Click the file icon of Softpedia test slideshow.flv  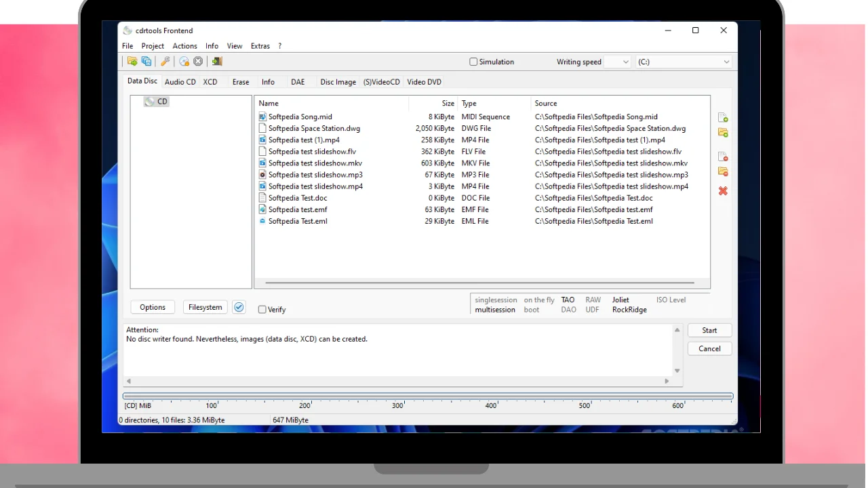262,151
